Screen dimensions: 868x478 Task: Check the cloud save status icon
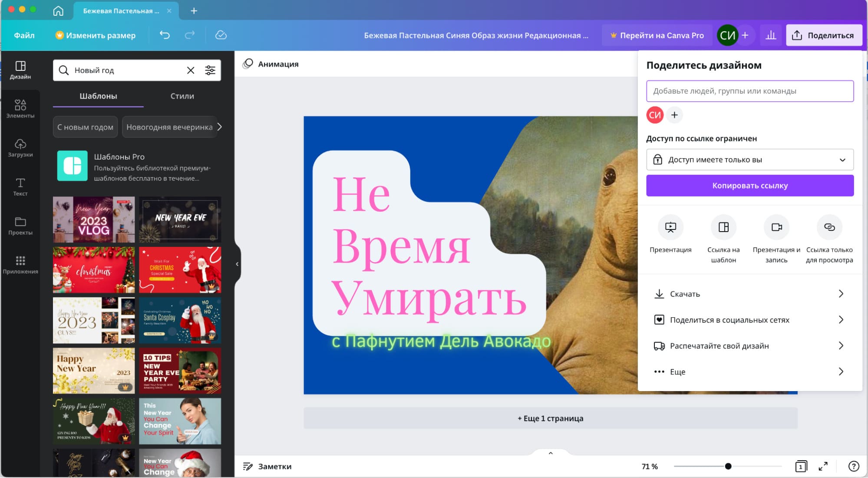tap(221, 35)
